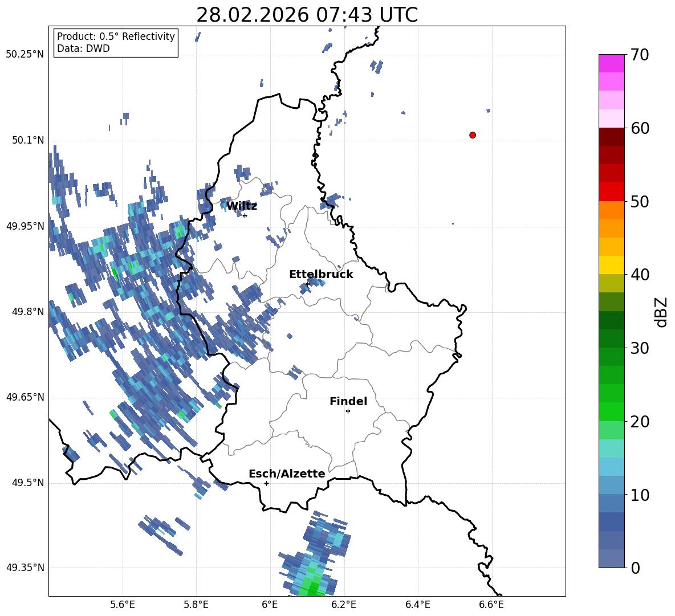Click the 6.6°E longitude label

(491, 605)
